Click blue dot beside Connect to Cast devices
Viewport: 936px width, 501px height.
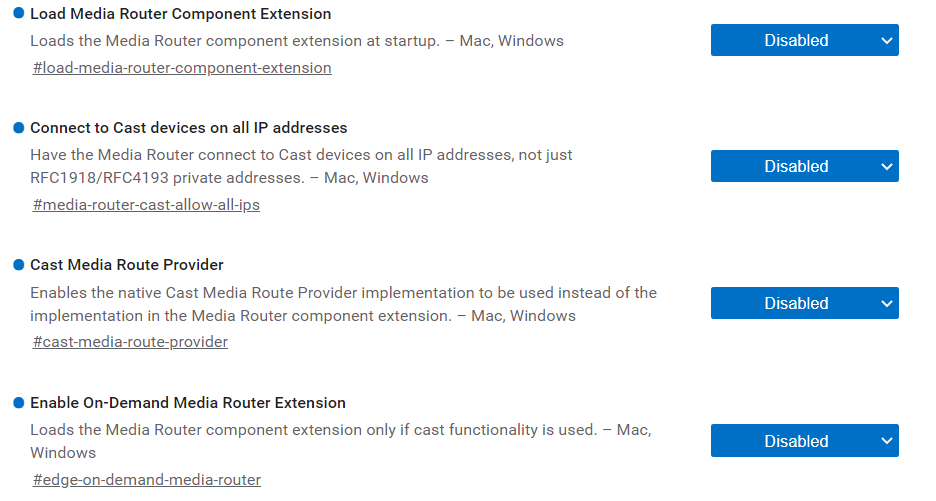tap(19, 127)
